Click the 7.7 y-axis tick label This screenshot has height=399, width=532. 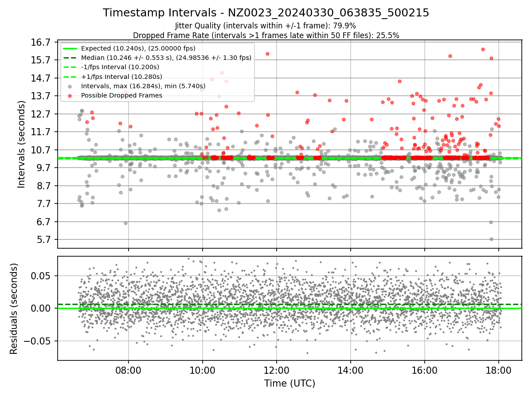(43, 204)
